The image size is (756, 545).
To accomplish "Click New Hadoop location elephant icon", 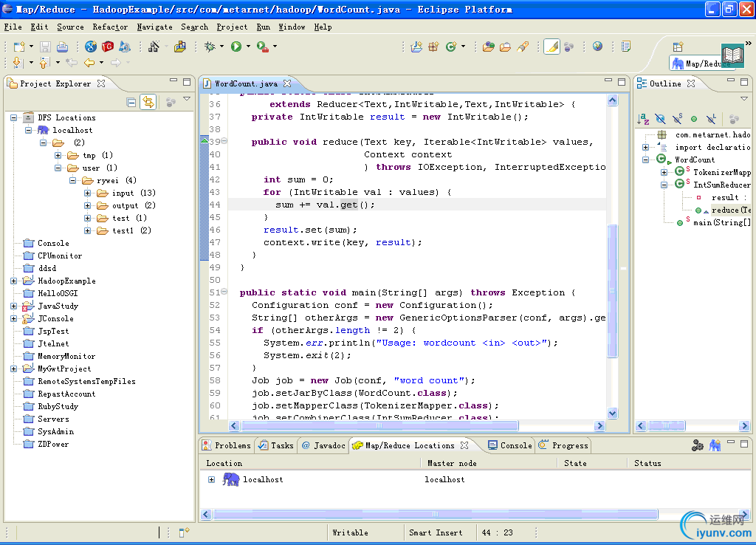I will [715, 445].
